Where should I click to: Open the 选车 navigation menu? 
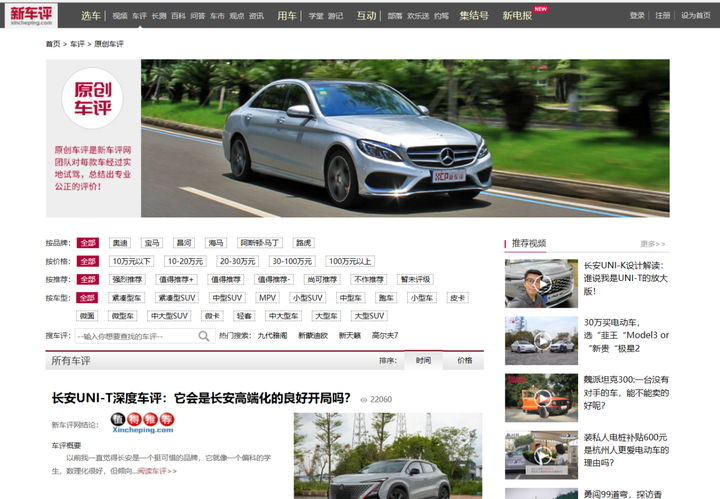click(x=90, y=16)
